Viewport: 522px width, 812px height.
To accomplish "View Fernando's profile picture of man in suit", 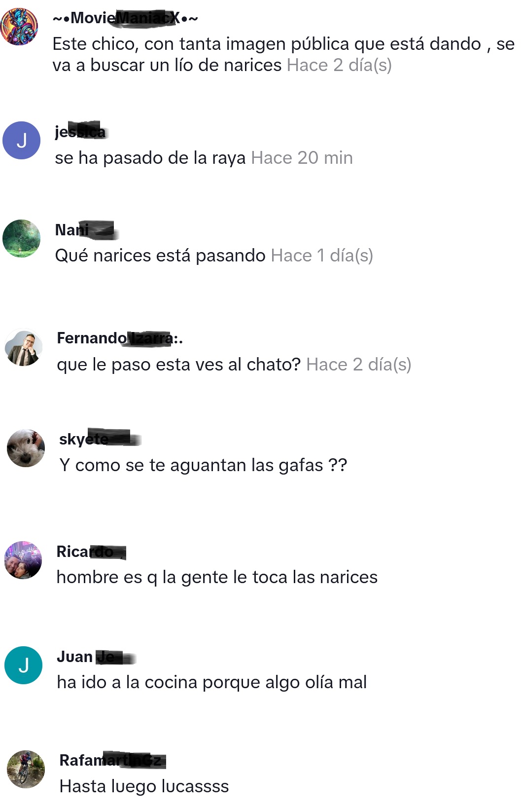I will [x=24, y=348].
